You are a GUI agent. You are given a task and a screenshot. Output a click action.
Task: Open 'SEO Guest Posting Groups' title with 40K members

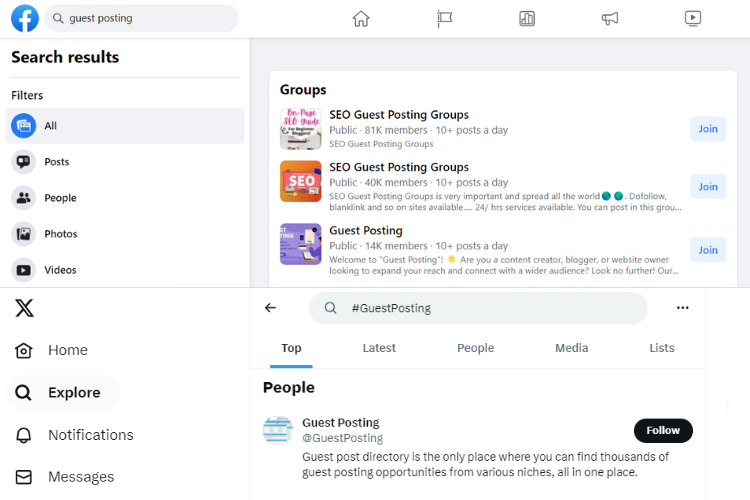pos(399,167)
